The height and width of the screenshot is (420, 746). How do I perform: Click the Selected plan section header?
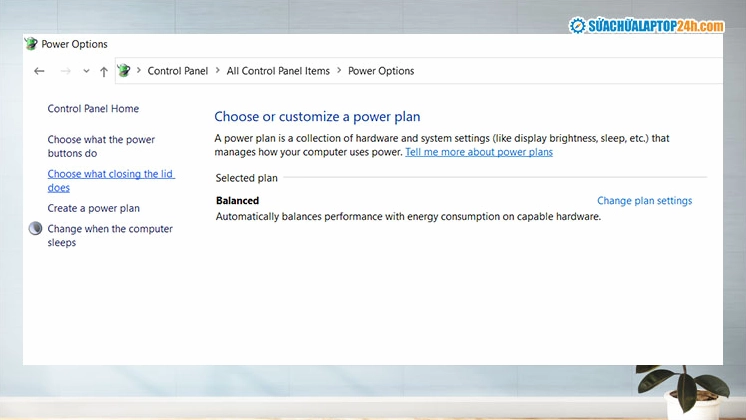246,178
